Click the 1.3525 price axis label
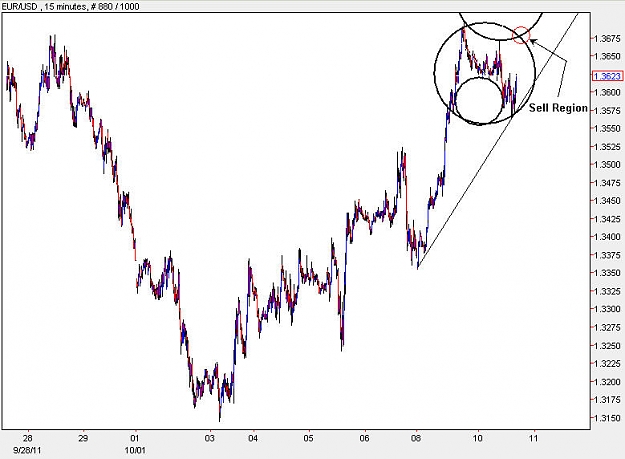The width and height of the screenshot is (625, 459). (x=607, y=147)
